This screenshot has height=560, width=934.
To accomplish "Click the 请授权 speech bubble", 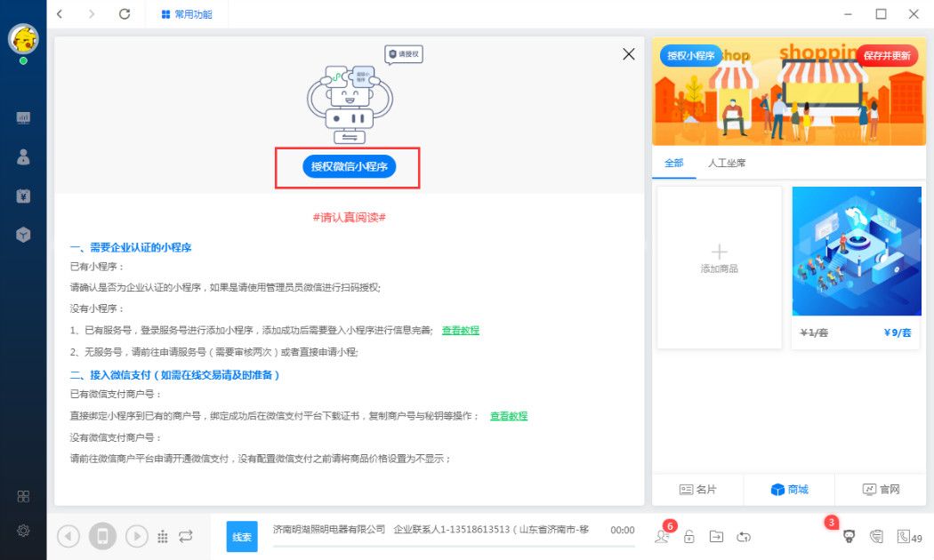I will [404, 54].
